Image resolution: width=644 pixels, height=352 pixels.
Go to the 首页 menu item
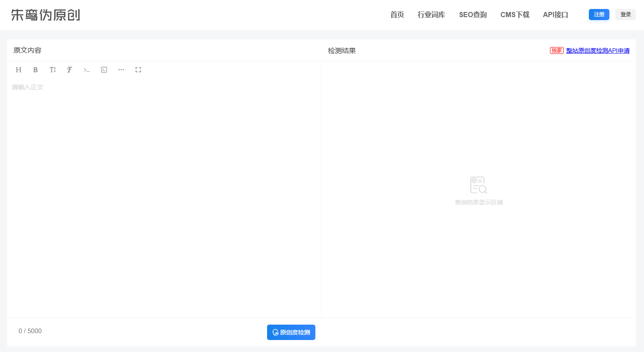pos(397,15)
